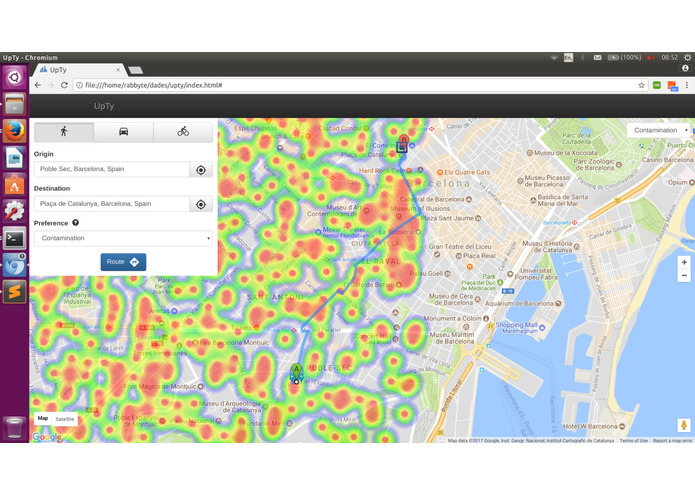
Task: Reload the current page
Action: [64, 85]
